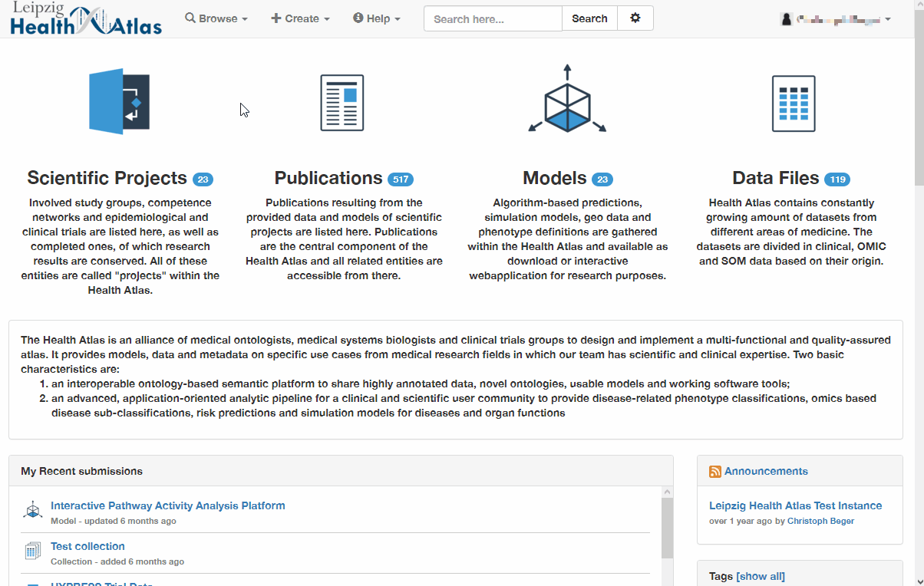
Task: Click the Data Files spreadsheet icon
Action: pyautogui.click(x=793, y=104)
